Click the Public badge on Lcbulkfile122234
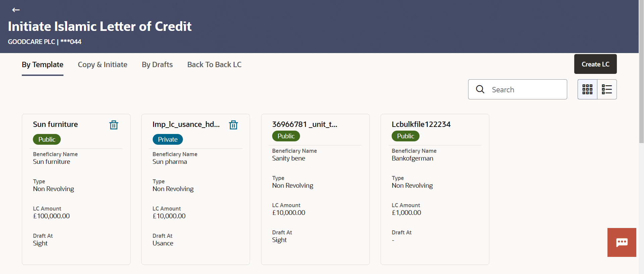The image size is (644, 274). (405, 136)
